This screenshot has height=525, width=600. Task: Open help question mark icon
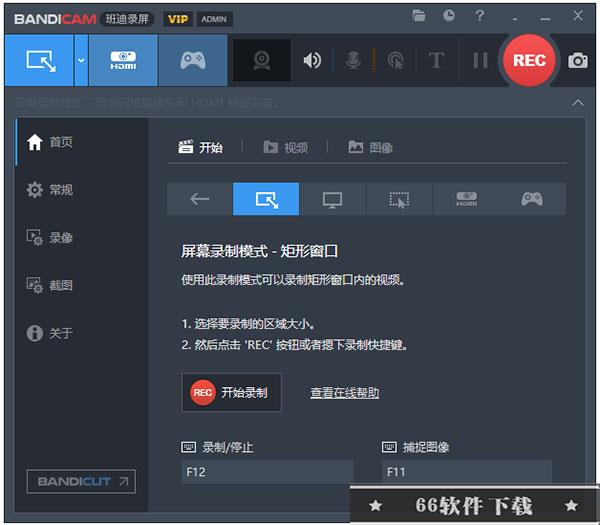[479, 16]
